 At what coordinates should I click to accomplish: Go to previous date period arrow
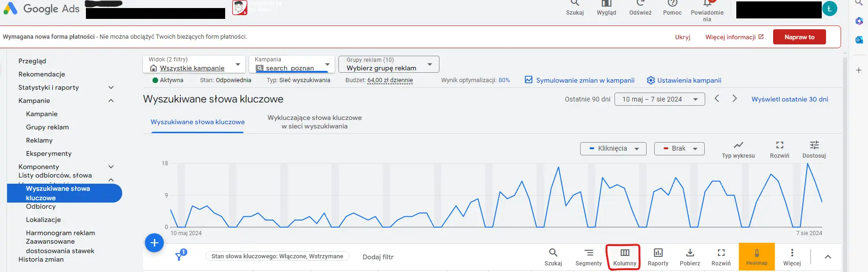click(716, 99)
